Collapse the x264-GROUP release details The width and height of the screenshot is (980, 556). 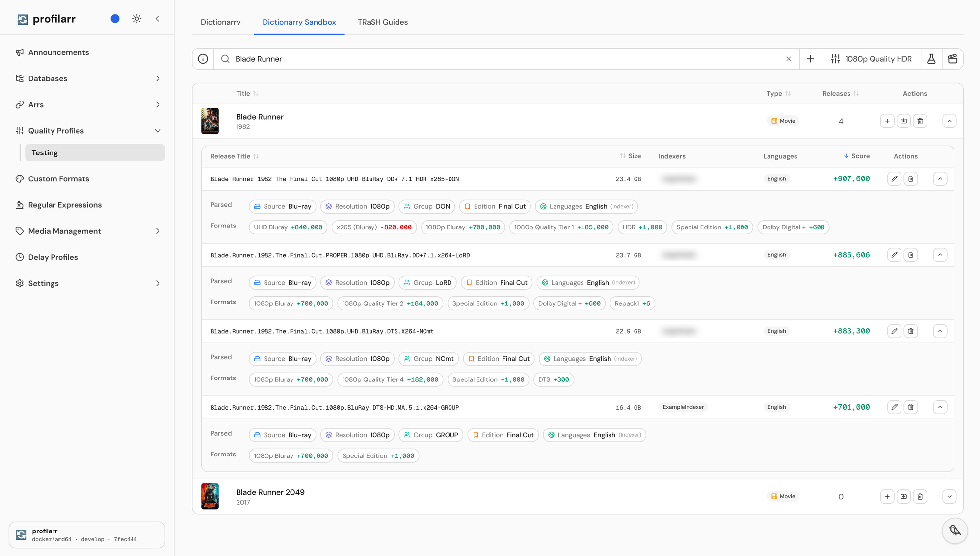click(940, 407)
